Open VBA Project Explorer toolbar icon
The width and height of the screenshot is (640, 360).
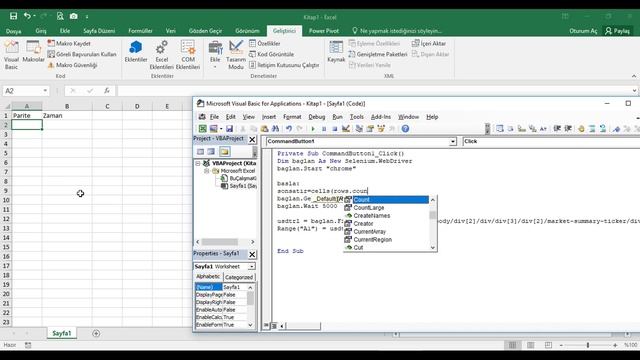tap(359, 129)
